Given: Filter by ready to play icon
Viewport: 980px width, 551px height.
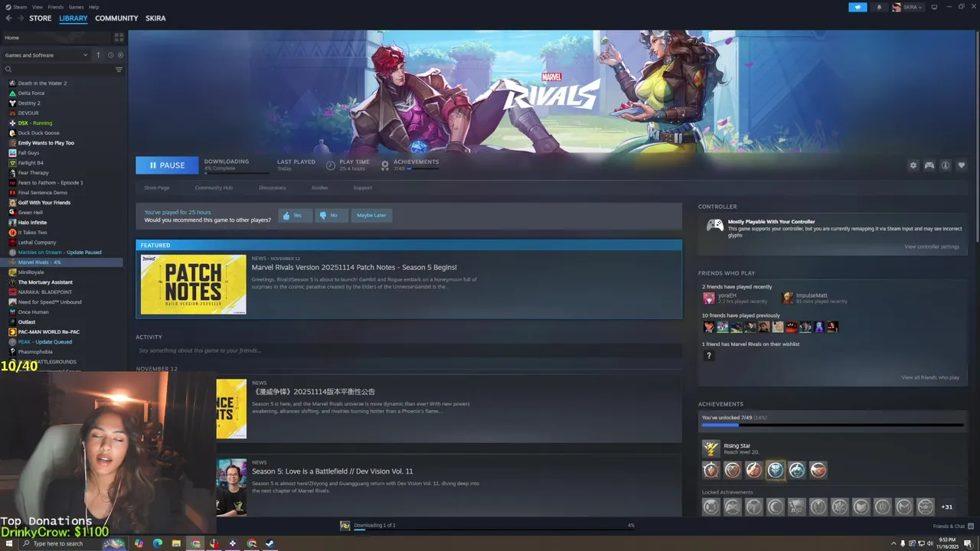Looking at the screenshot, I should click(x=120, y=55).
